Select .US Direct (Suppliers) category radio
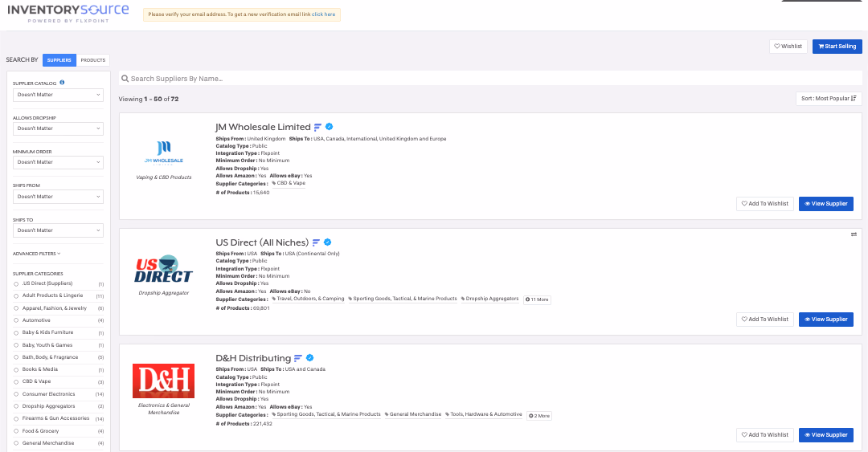This screenshot has width=868, height=452. click(x=16, y=284)
